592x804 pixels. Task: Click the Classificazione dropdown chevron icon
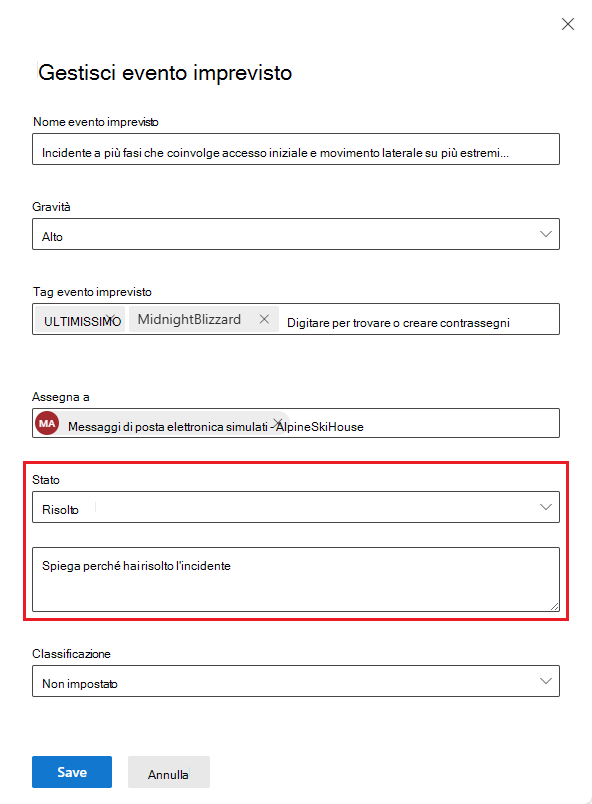[547, 680]
